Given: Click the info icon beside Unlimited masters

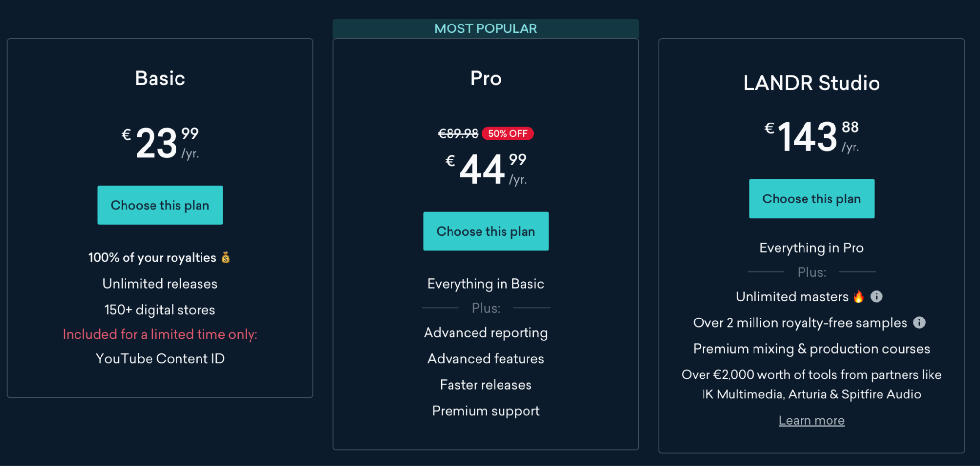Looking at the screenshot, I should pyautogui.click(x=877, y=296).
